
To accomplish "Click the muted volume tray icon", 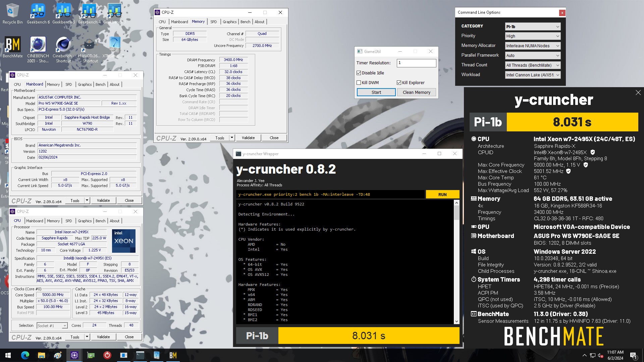I will (x=601, y=355).
